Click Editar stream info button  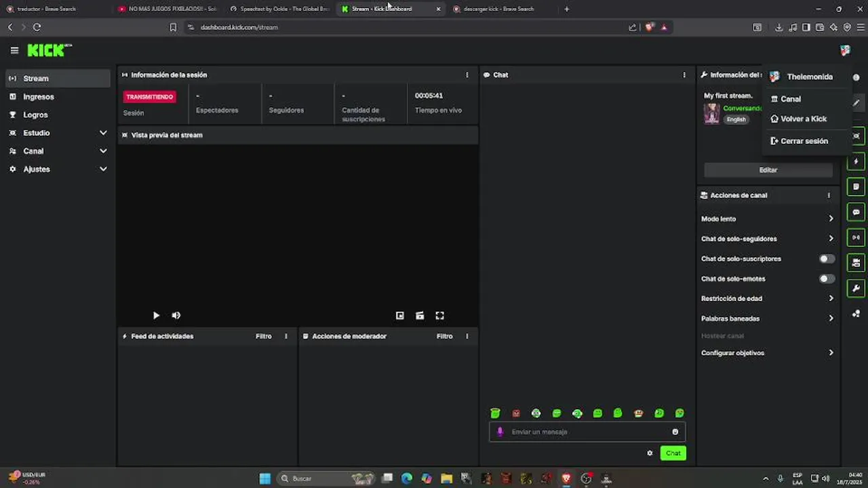tap(768, 170)
